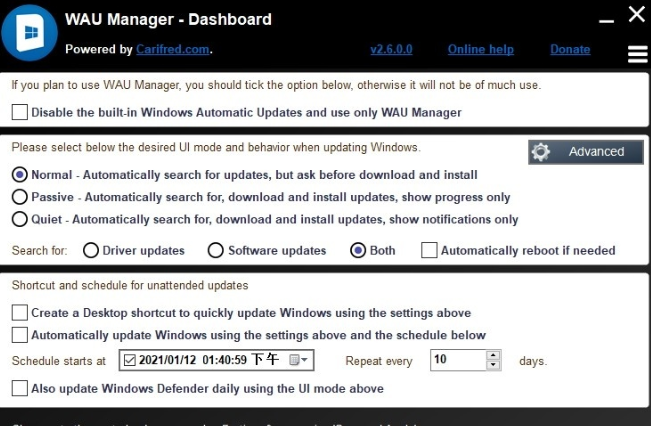Image resolution: width=651 pixels, height=426 pixels.
Task: Select the Quiet UI mode
Action: [x=20, y=219]
